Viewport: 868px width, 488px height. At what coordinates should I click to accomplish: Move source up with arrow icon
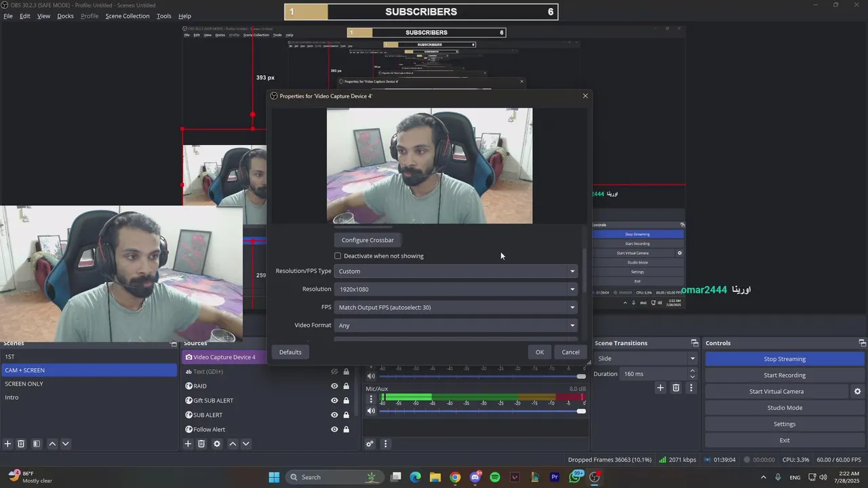pos(233,444)
